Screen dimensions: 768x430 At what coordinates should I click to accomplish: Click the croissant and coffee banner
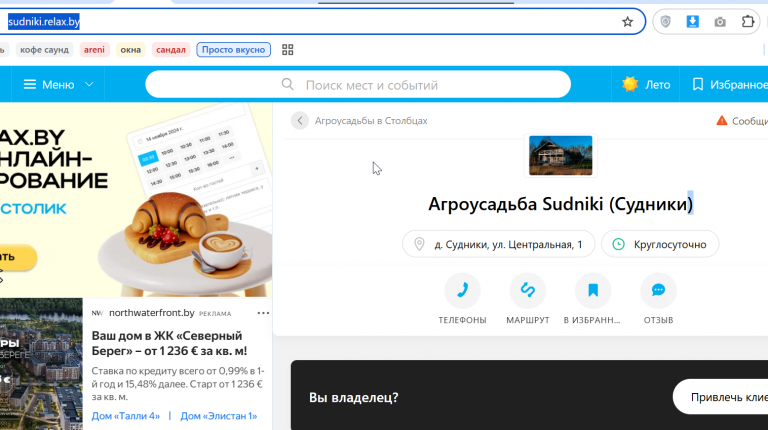coord(136,199)
